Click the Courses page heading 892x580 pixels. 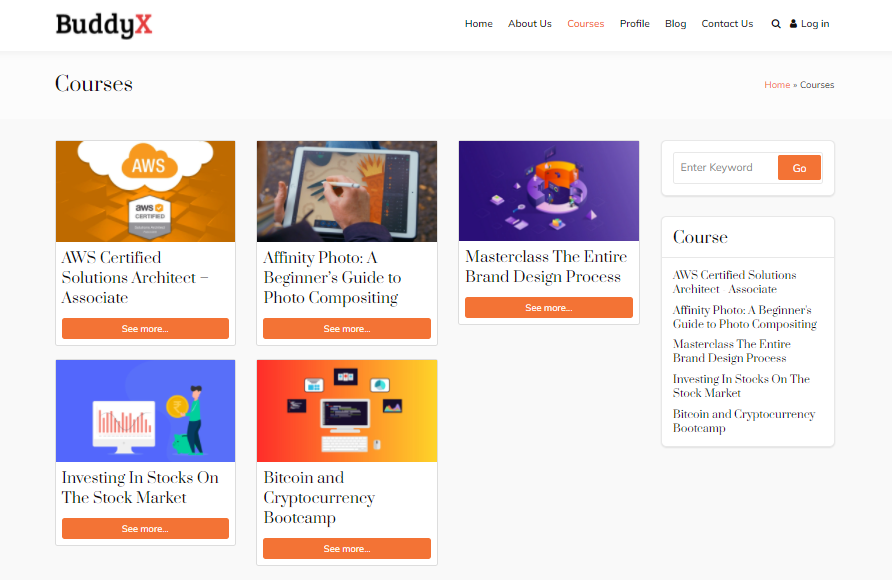click(x=94, y=84)
